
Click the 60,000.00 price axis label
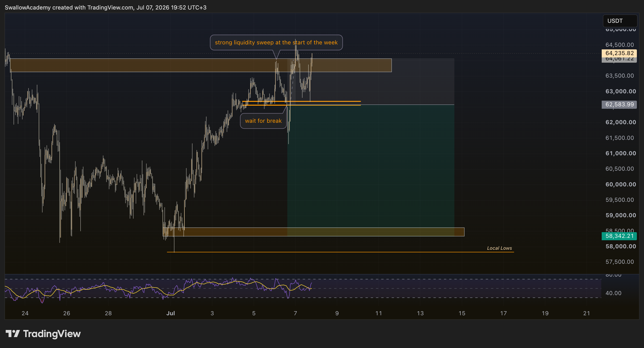pos(620,184)
